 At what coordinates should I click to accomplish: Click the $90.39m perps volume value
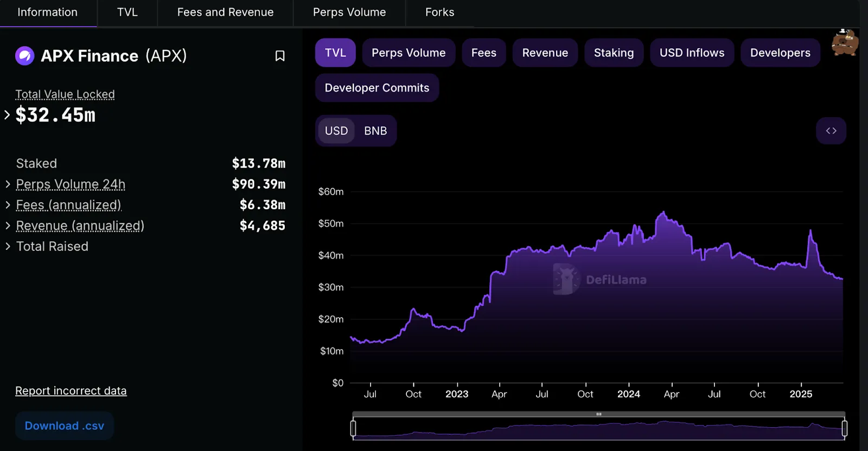259,184
